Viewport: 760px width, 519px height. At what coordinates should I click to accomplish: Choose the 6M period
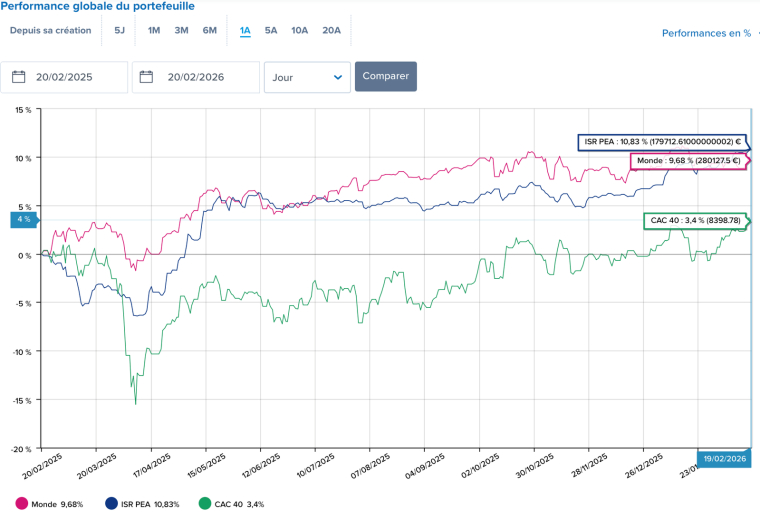(209, 30)
